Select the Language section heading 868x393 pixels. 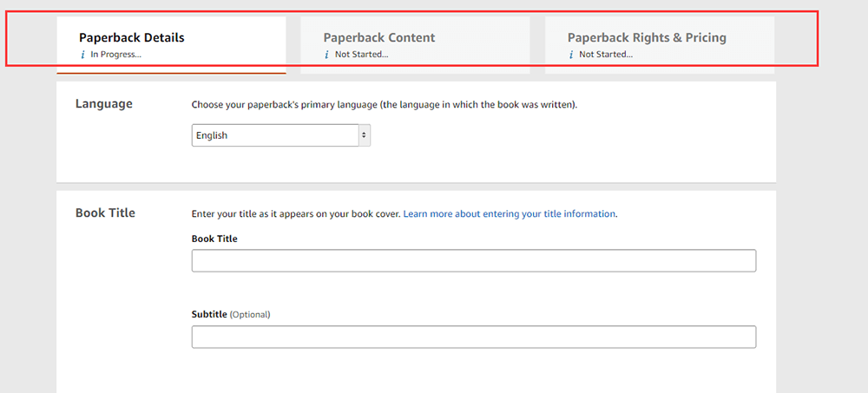pyautogui.click(x=104, y=104)
